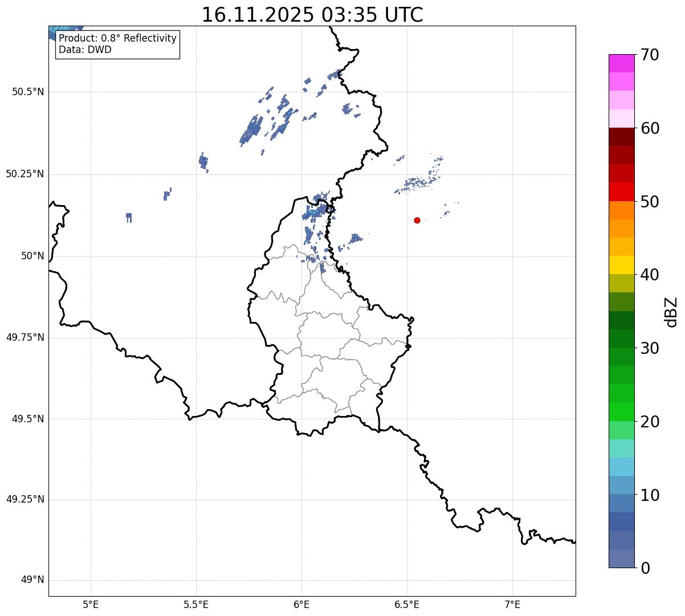
Task: Click the small echo patch near 5.2°E 50.1°N
Action: 129,217
